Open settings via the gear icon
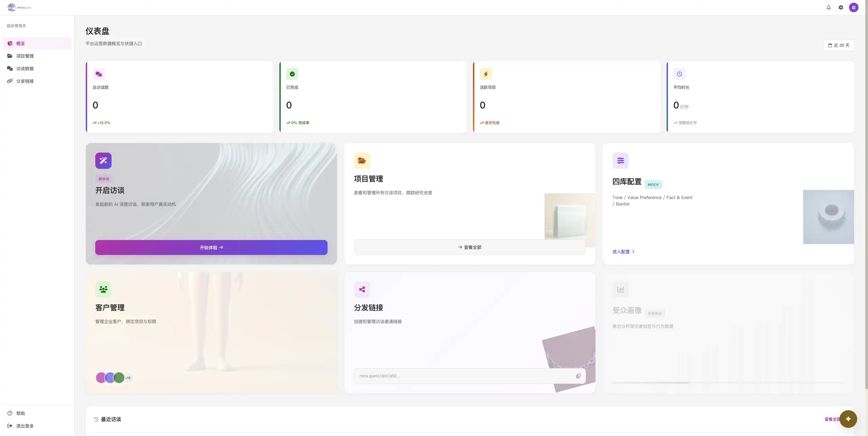 point(841,7)
